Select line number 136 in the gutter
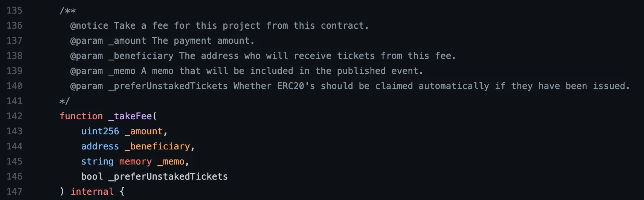The width and height of the screenshot is (644, 200). (x=14, y=26)
